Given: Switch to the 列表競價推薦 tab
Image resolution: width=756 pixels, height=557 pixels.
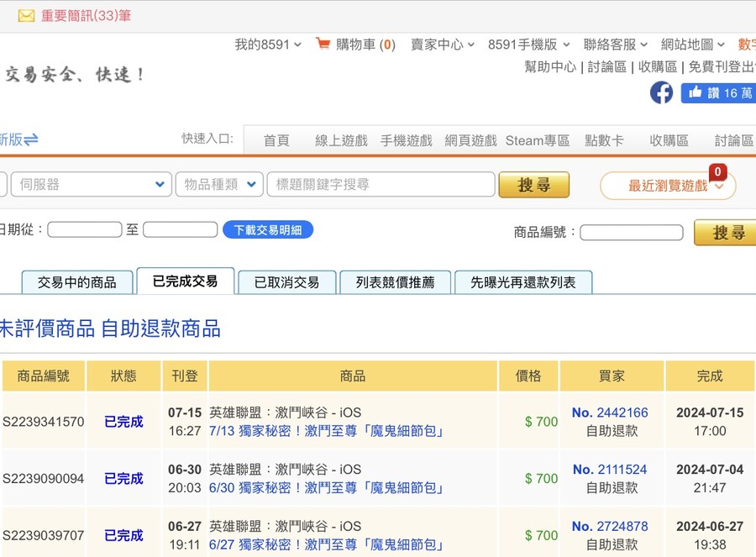Looking at the screenshot, I should coord(396,282).
